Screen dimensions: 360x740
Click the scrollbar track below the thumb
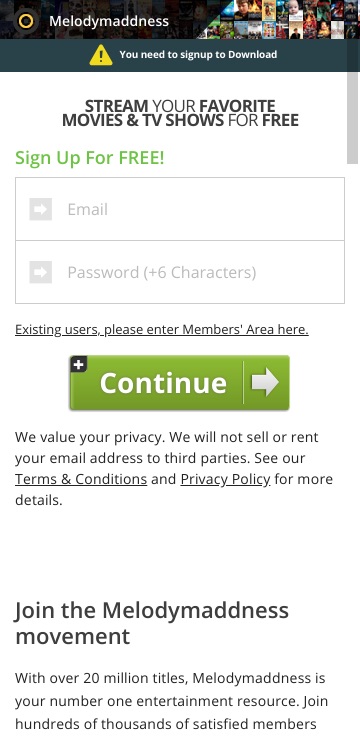click(352, 448)
